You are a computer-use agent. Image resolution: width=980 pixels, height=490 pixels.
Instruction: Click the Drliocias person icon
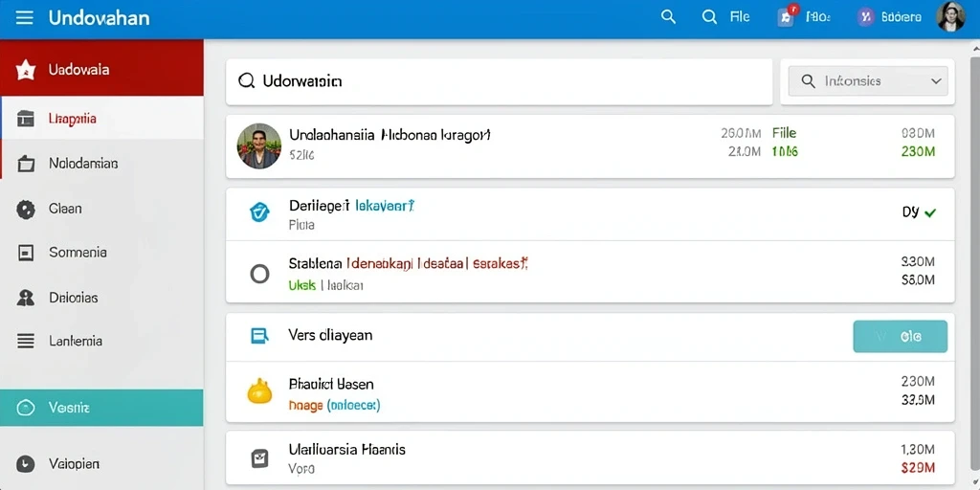click(25, 298)
